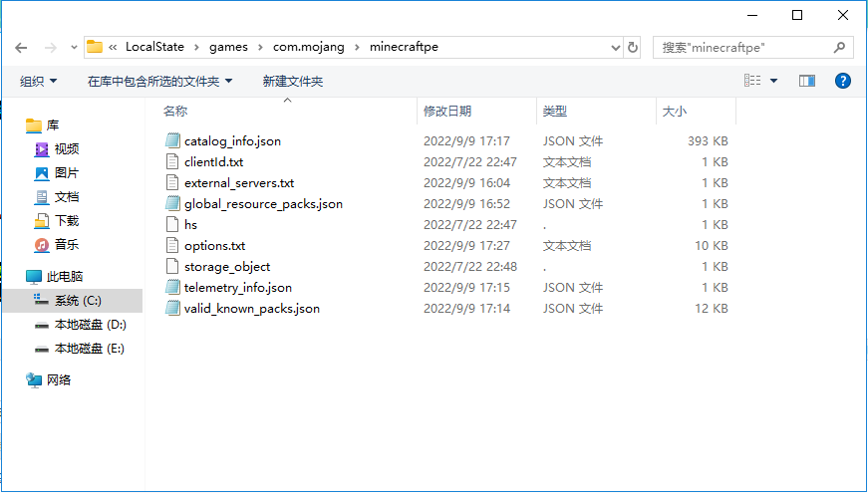
Task: Change view with the layout icon
Action: tap(752, 81)
